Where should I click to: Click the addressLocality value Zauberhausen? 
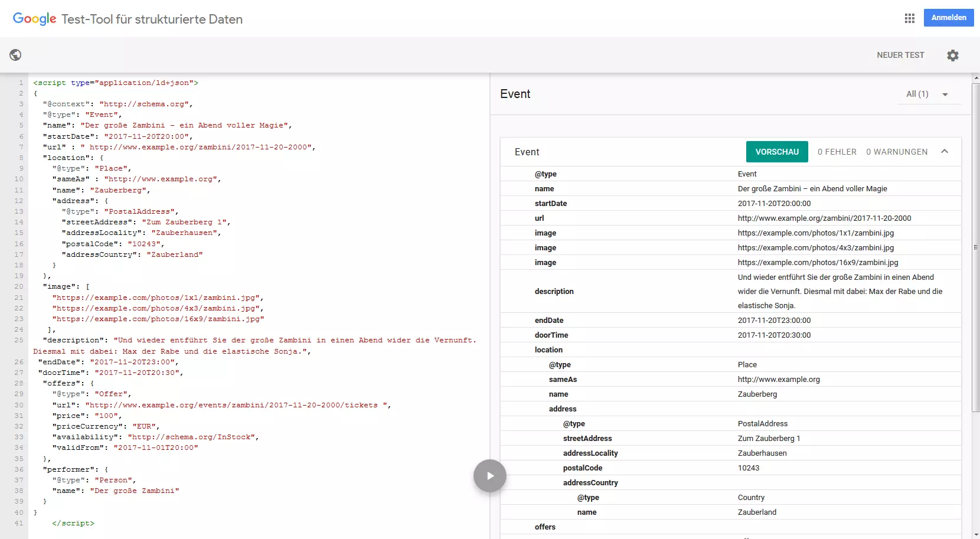(762, 453)
